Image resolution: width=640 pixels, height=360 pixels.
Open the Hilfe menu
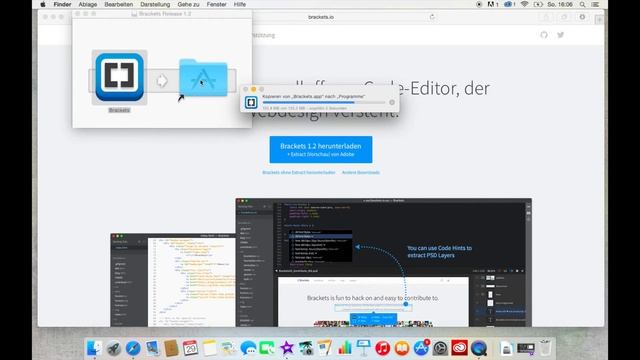tap(240, 4)
